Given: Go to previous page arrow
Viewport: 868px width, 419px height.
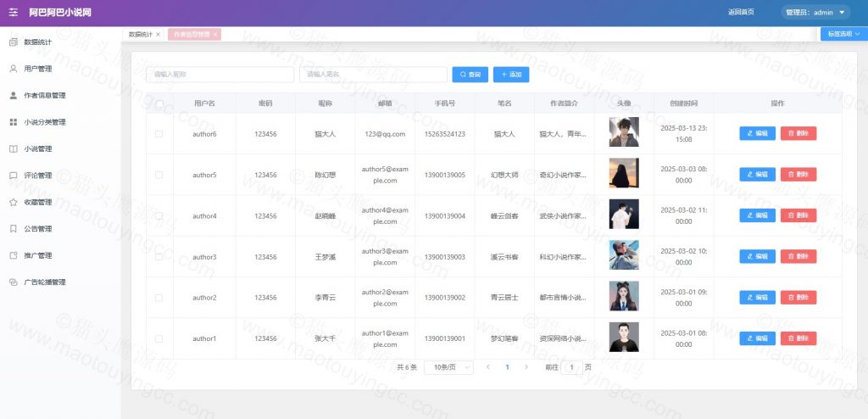Looking at the screenshot, I should (487, 367).
